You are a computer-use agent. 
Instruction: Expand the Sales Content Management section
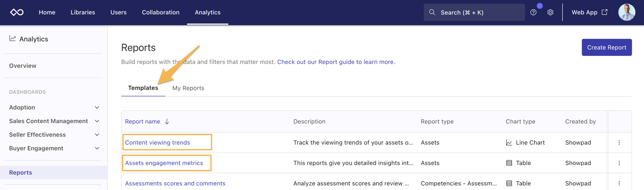[97, 121]
